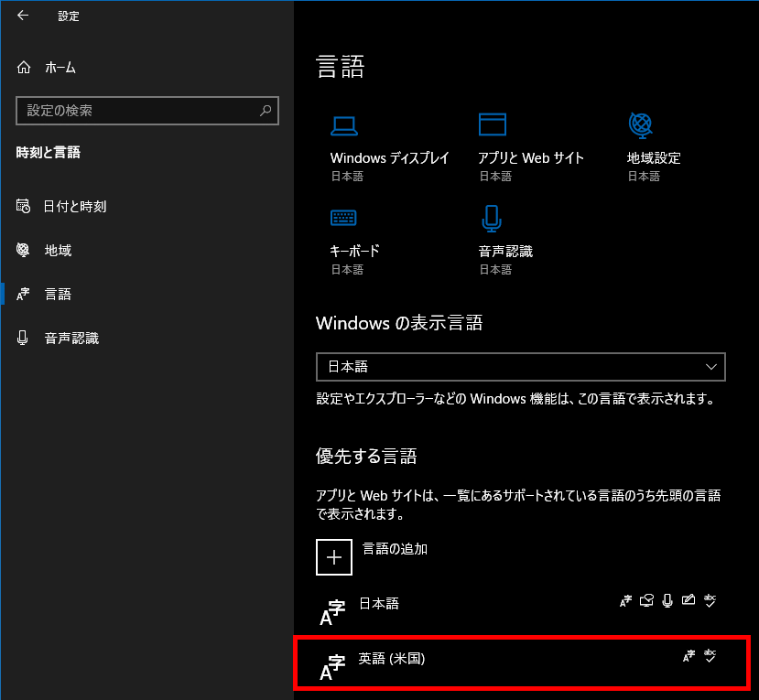This screenshot has height=700, width=759.
Task: Click the 日本語 row language glyph icon
Action: pos(332,612)
